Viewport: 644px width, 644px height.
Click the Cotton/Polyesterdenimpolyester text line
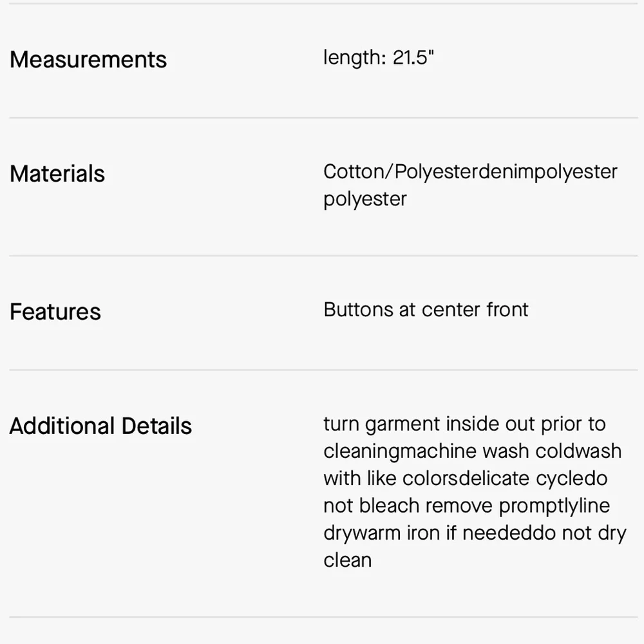(470, 172)
